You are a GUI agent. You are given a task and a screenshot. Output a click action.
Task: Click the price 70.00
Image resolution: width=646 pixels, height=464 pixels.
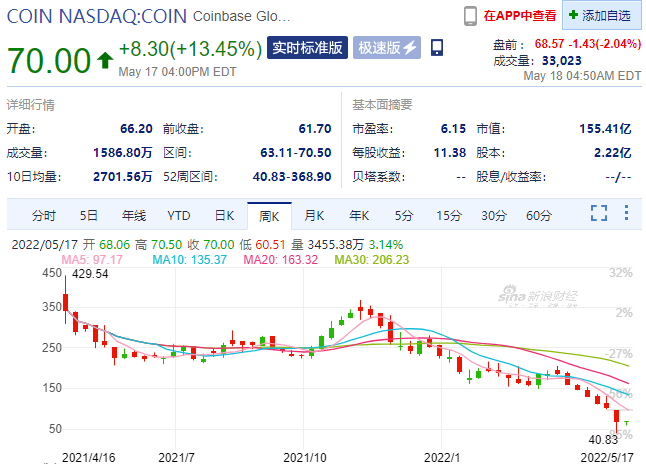tap(49, 61)
